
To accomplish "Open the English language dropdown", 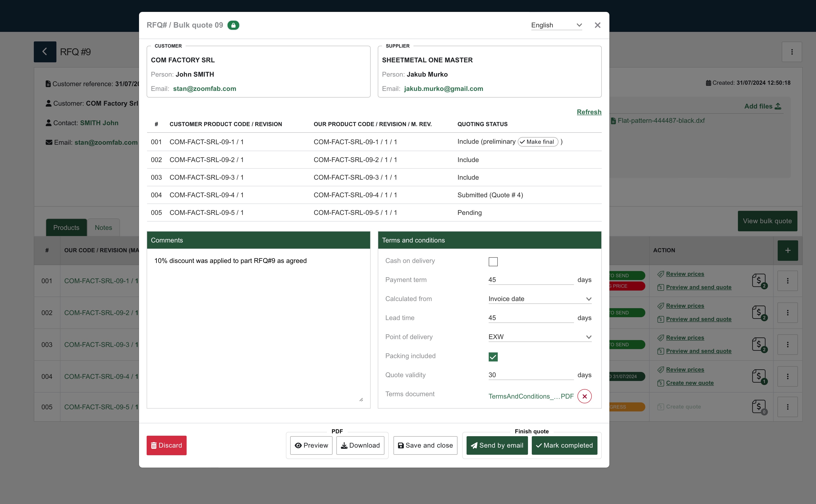I will click(x=556, y=25).
